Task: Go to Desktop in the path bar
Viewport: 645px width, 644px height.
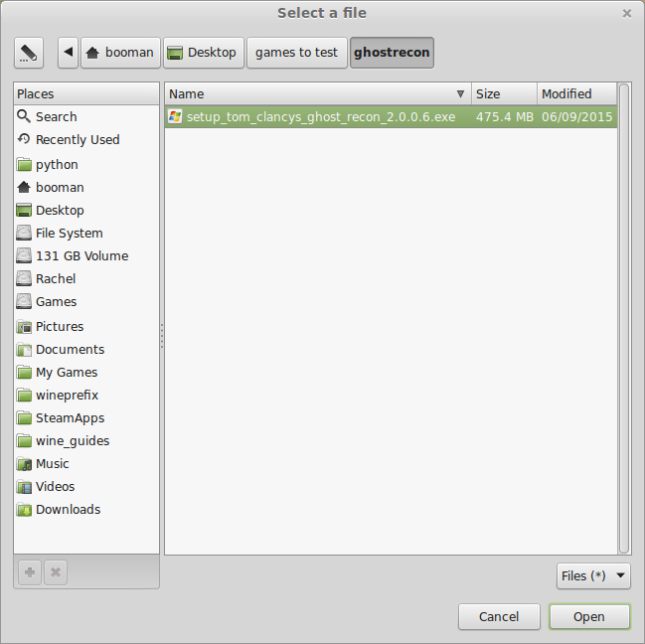Action: point(204,53)
